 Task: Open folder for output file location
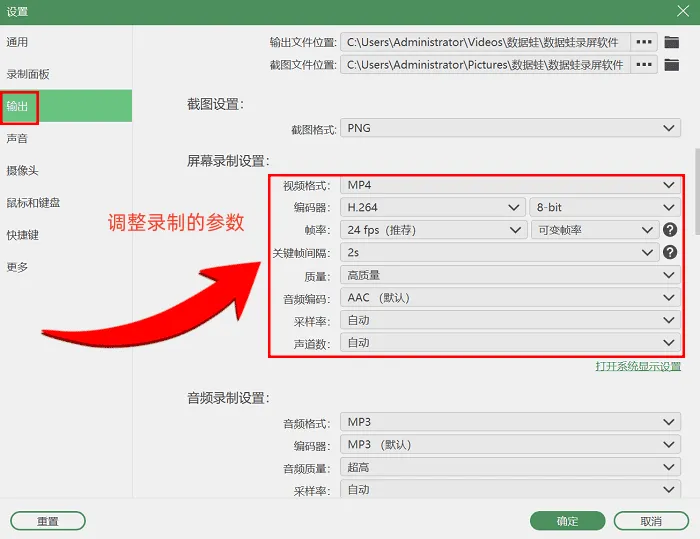tap(671, 42)
